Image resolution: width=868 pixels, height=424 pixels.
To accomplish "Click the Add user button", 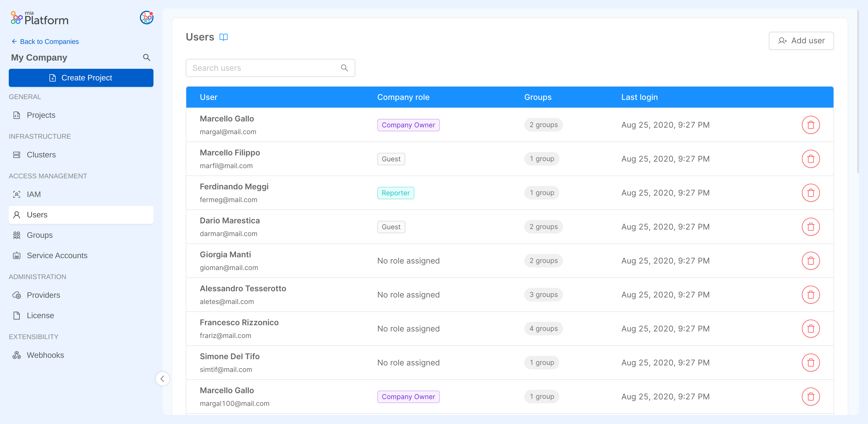I will (x=801, y=40).
